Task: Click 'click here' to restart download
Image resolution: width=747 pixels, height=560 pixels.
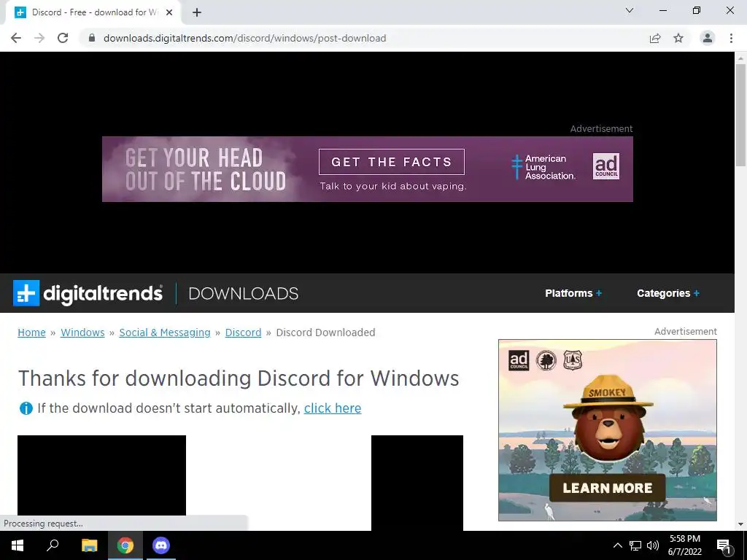Action: pyautogui.click(x=333, y=408)
